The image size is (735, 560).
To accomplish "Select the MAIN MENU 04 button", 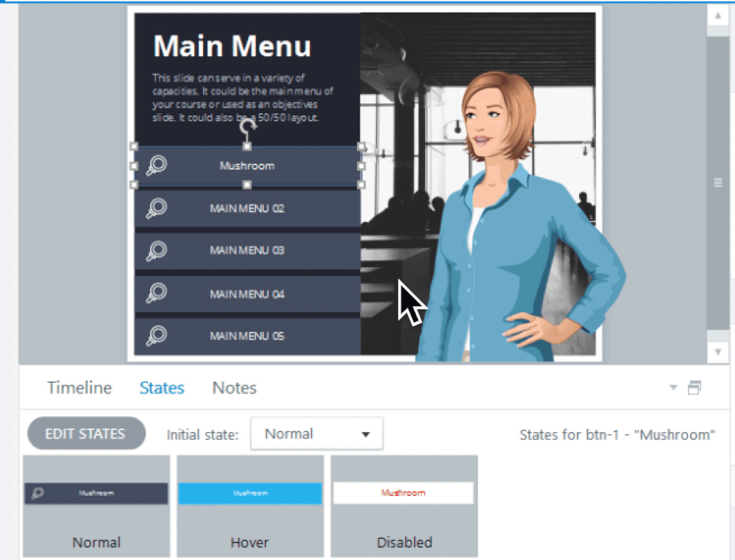I will (x=247, y=294).
